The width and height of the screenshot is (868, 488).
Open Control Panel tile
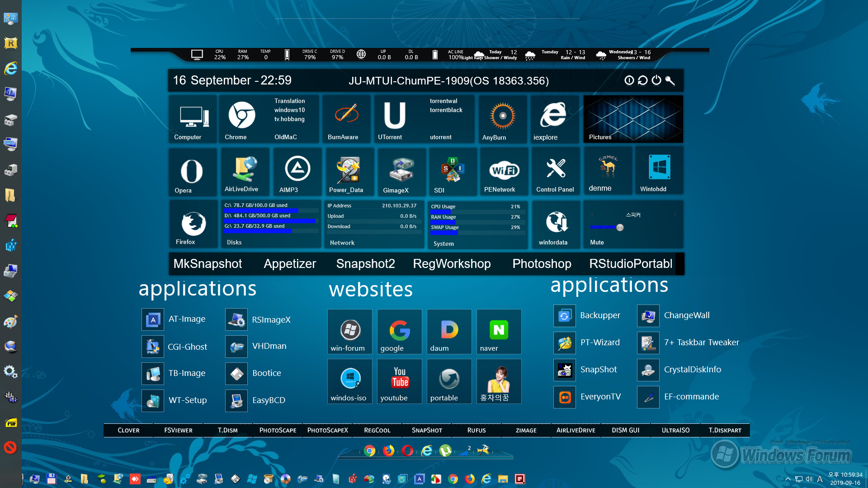point(556,172)
